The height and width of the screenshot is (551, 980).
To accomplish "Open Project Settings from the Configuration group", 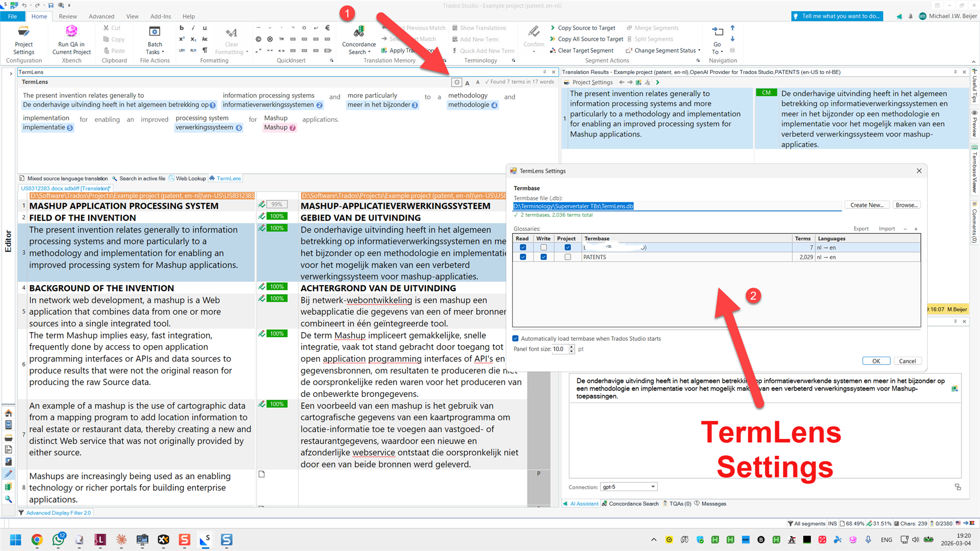I will click(23, 39).
